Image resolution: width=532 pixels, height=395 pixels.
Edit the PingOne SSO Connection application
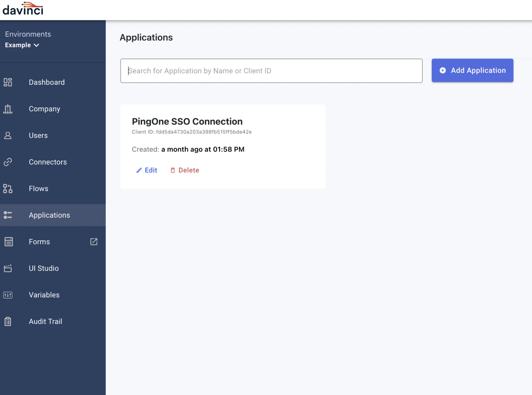(147, 170)
